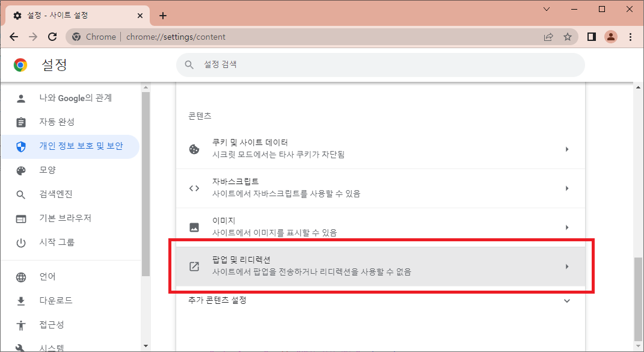Click the popup icon for 팝업 및 리디렉션
The image size is (644, 352).
[x=194, y=266]
